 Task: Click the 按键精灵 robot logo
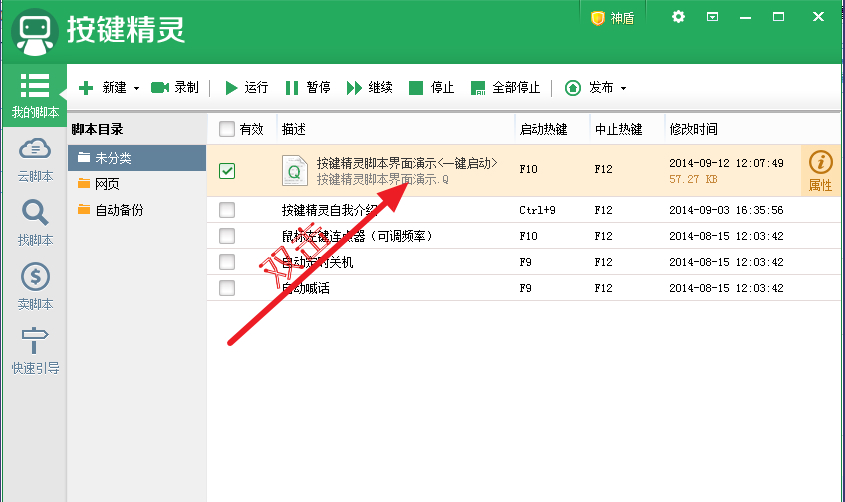point(35,32)
